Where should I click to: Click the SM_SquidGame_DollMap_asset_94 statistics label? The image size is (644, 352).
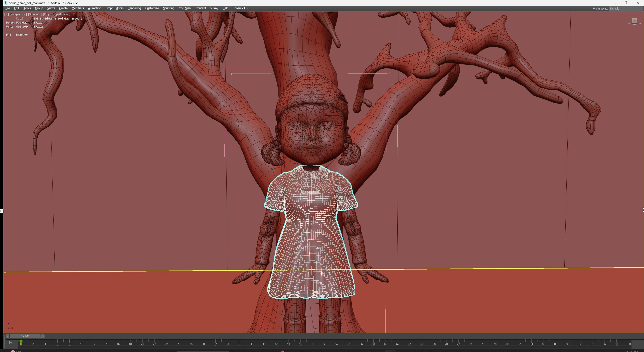click(x=59, y=19)
